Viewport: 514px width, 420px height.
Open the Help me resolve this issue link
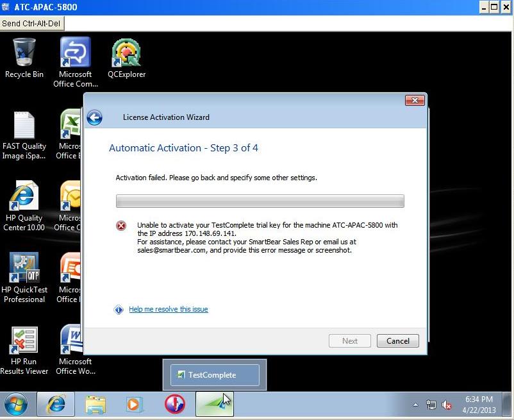coord(168,309)
